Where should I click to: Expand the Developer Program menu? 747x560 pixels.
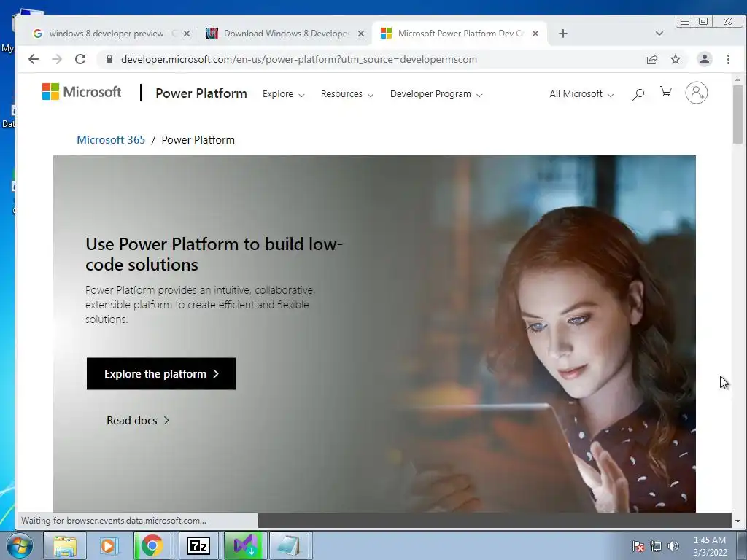pyautogui.click(x=436, y=94)
